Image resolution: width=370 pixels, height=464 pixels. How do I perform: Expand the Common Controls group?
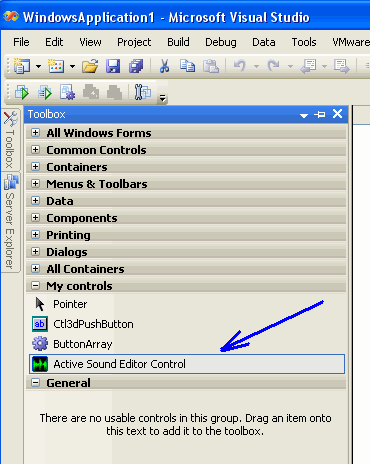tap(35, 149)
